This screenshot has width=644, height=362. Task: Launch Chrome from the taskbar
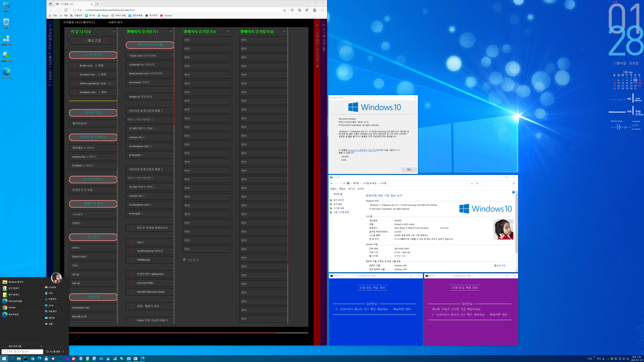point(33,358)
